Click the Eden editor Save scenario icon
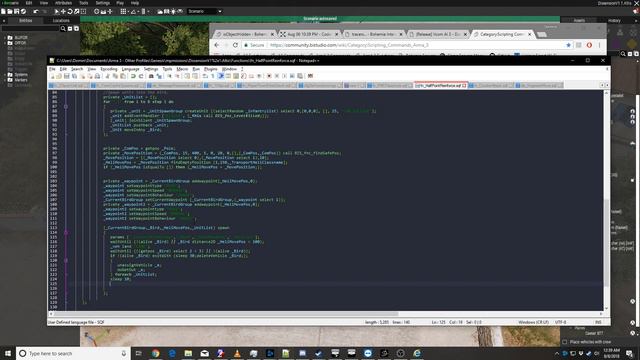Viewport: 640px width, 360px height. click(x=16, y=11)
